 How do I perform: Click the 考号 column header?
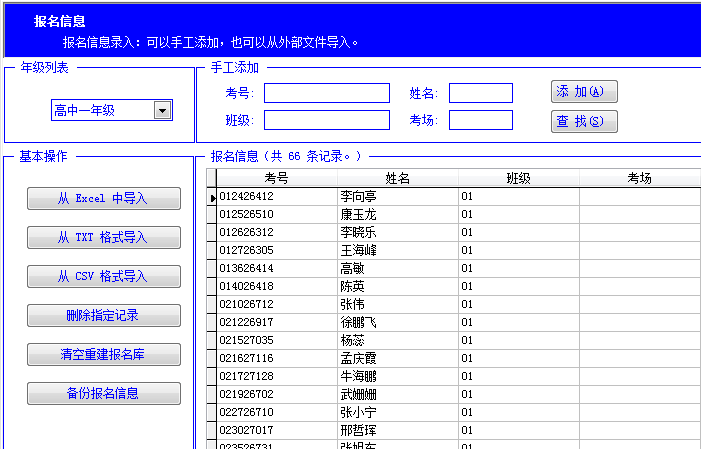click(x=277, y=178)
